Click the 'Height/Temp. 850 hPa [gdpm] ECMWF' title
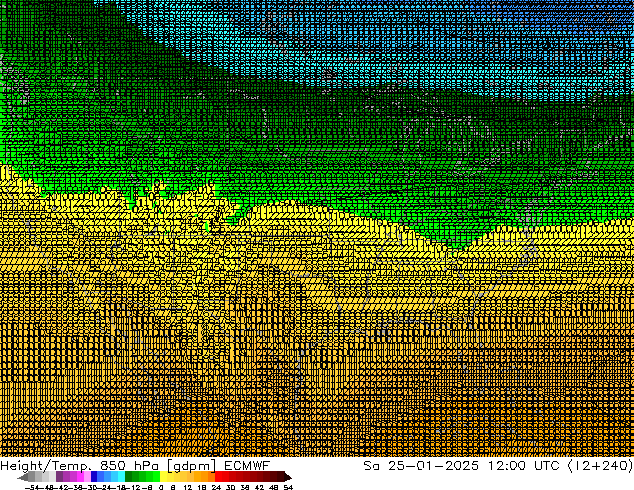634x490 pixels. [x=135, y=465]
